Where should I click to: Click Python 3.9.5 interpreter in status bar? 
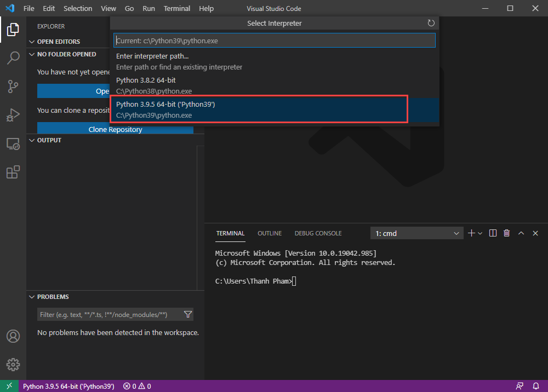tap(68, 386)
